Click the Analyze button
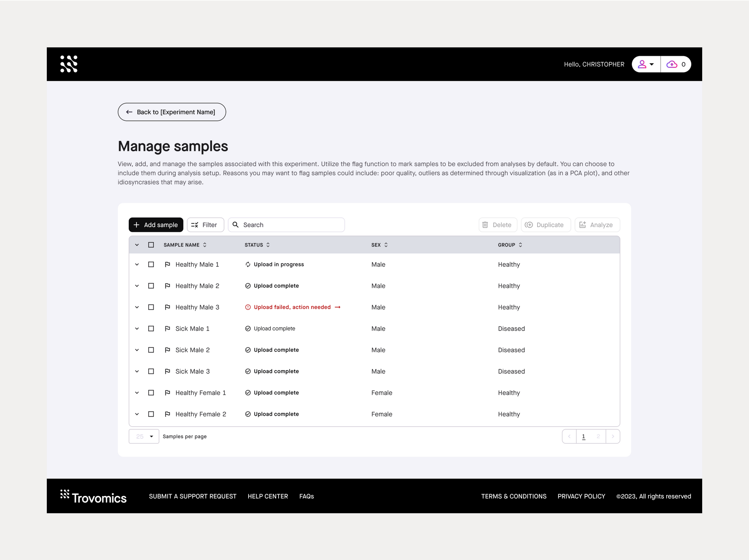 point(597,225)
